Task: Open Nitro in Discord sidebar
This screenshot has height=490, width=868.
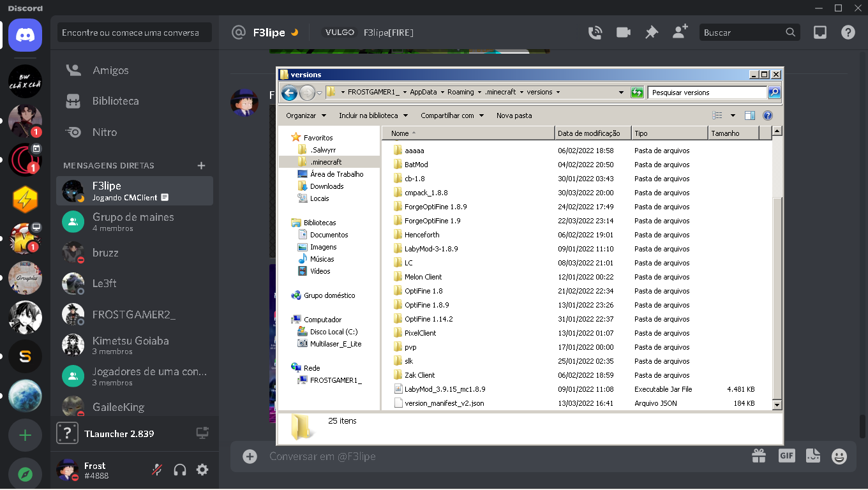Action: pos(135,132)
